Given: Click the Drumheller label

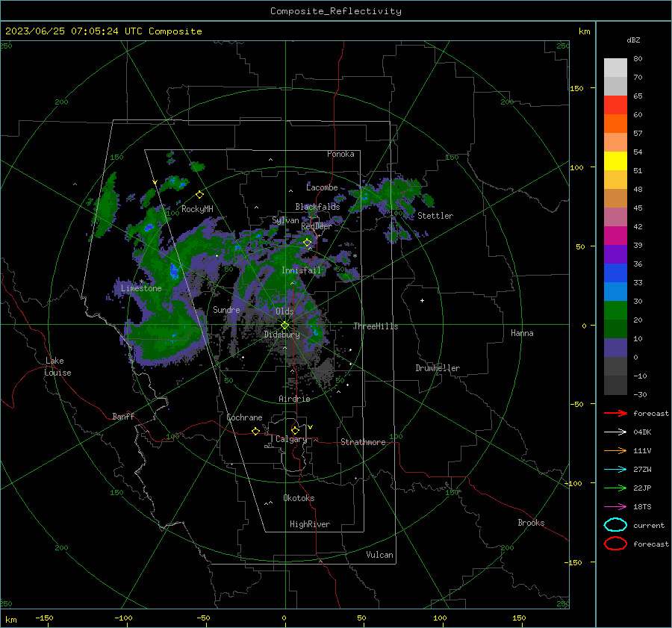Looking at the screenshot, I should 438,368.
